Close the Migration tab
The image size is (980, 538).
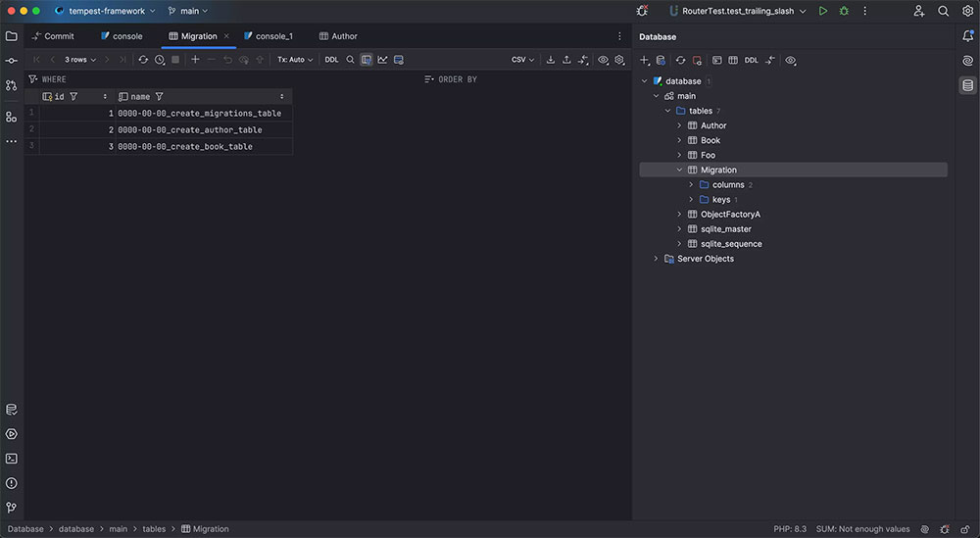click(x=226, y=36)
